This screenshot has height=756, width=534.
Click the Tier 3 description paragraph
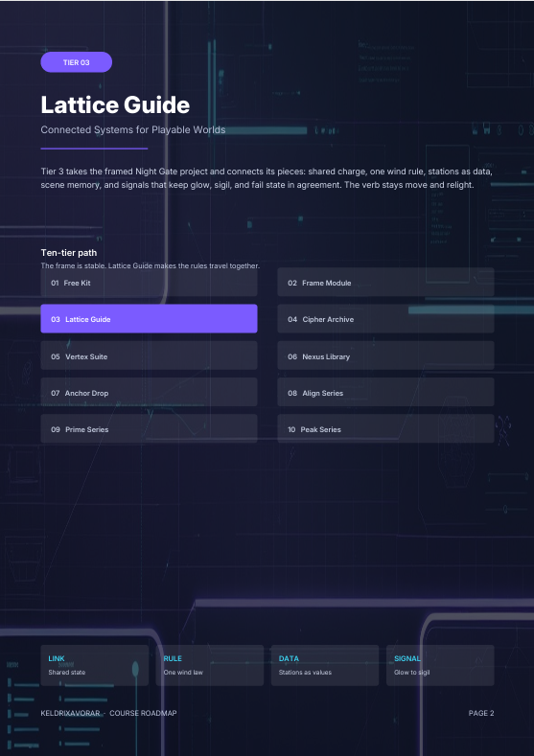[267, 178]
